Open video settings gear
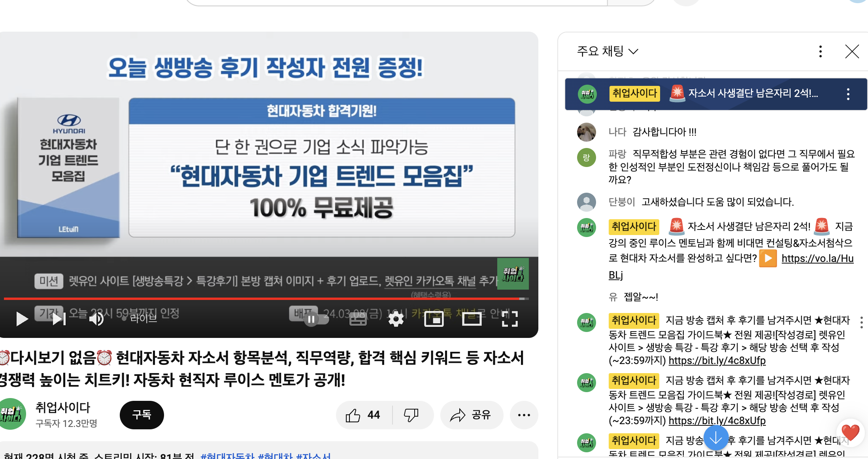Screen dimensions: 868x459 (x=396, y=319)
